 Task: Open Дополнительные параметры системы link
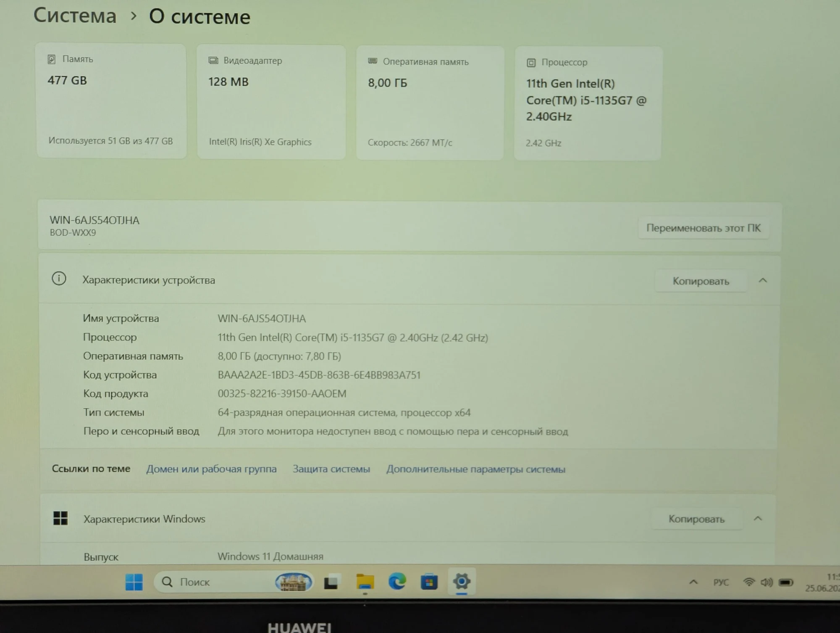(x=476, y=469)
